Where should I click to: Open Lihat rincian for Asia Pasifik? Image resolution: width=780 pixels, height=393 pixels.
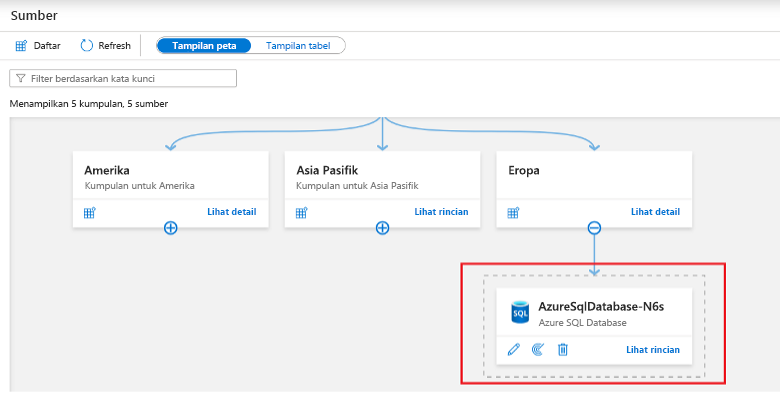441,212
